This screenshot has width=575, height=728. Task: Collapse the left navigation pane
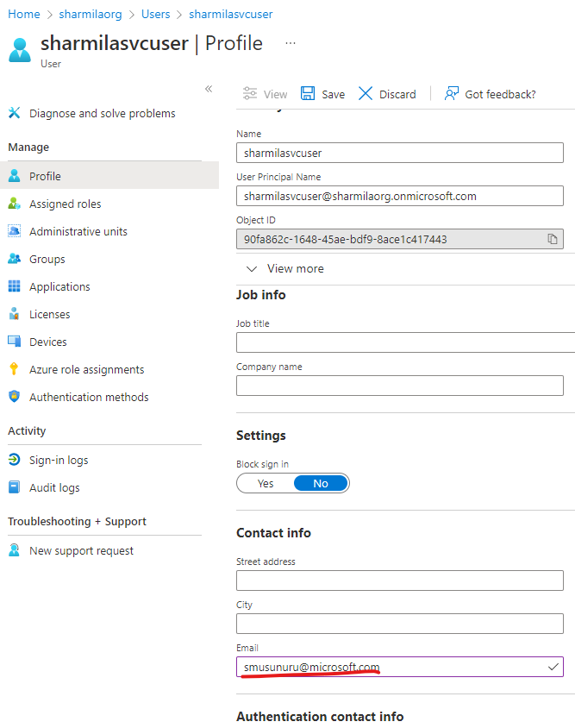pos(209,89)
